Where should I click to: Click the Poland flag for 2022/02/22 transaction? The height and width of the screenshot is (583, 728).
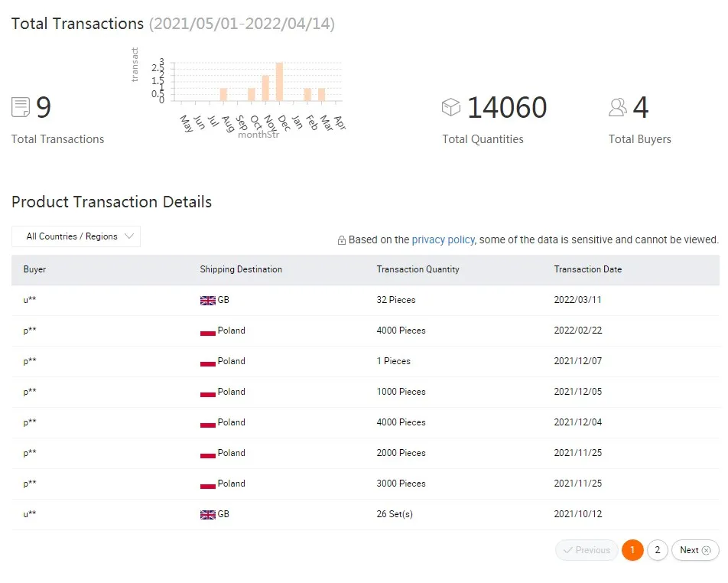pyautogui.click(x=207, y=331)
